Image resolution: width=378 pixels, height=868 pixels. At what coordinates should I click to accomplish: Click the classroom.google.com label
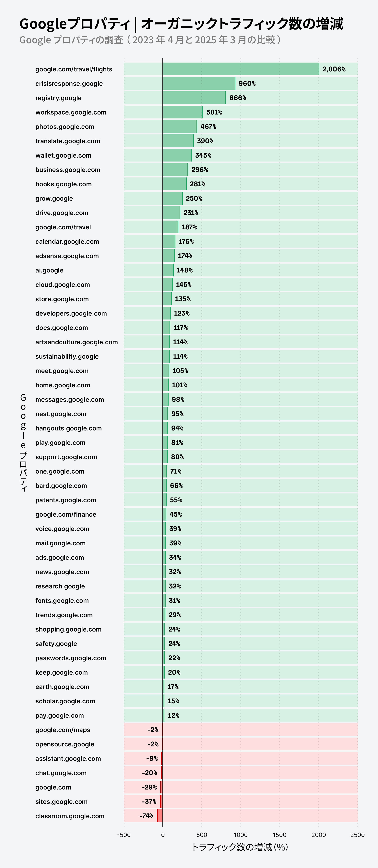coord(70,816)
